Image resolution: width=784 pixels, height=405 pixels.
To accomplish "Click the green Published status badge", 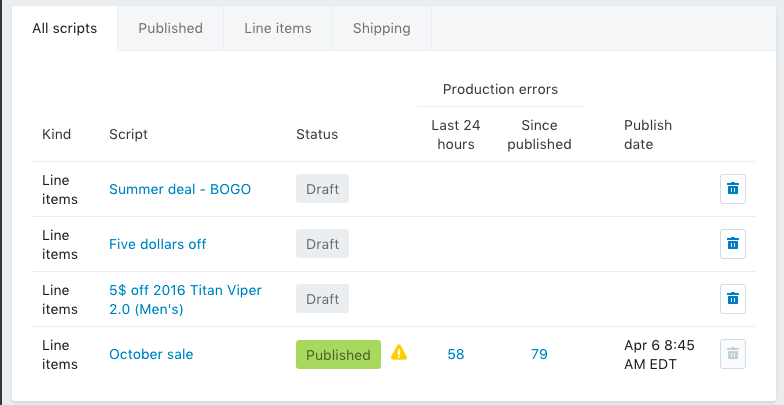I will (x=338, y=354).
